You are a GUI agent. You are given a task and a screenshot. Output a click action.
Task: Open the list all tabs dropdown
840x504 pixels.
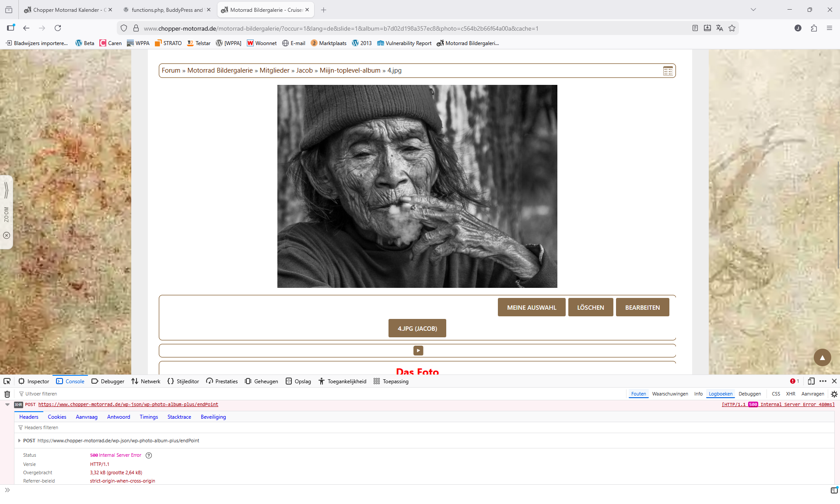[x=753, y=10]
